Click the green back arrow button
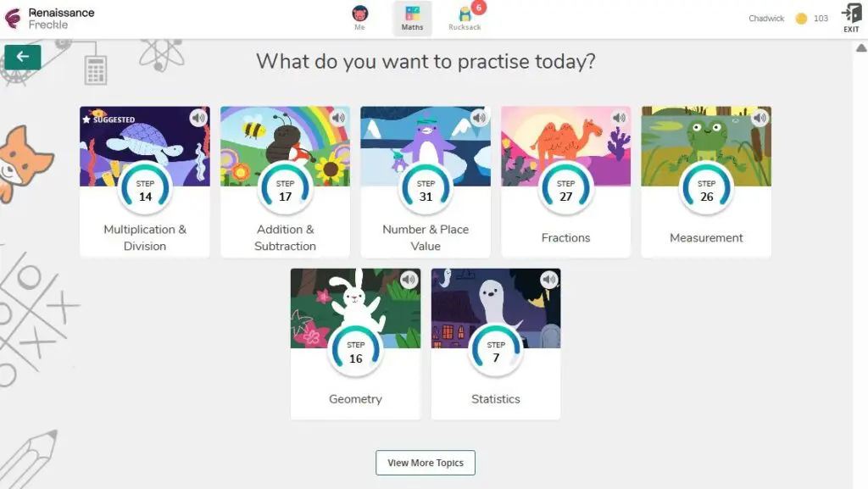The height and width of the screenshot is (489, 868). click(x=22, y=57)
